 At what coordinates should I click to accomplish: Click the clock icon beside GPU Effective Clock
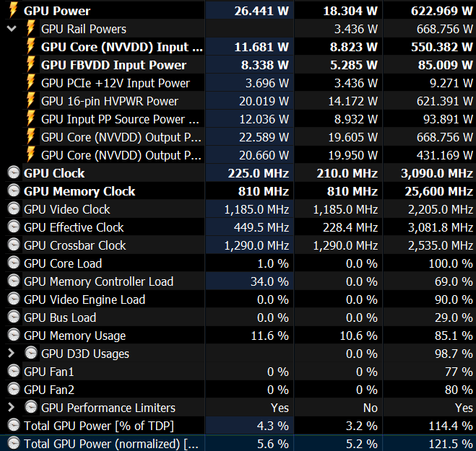(13, 227)
